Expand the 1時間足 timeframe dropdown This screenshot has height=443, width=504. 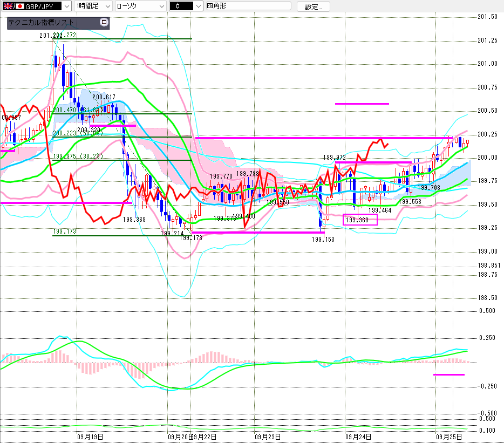coord(93,6)
